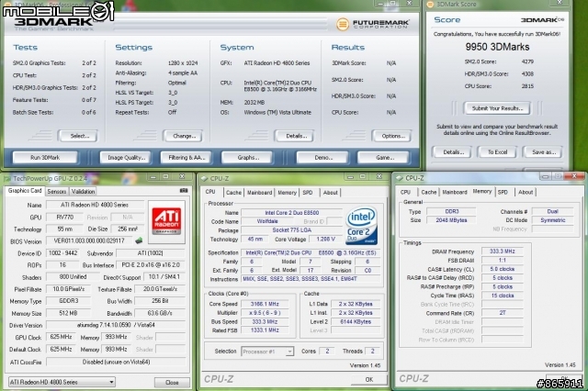Expand the ATI Radeon HD 4800 Series dropdown in GPU-Z
This screenshot has height=391, width=588.
click(x=62, y=382)
